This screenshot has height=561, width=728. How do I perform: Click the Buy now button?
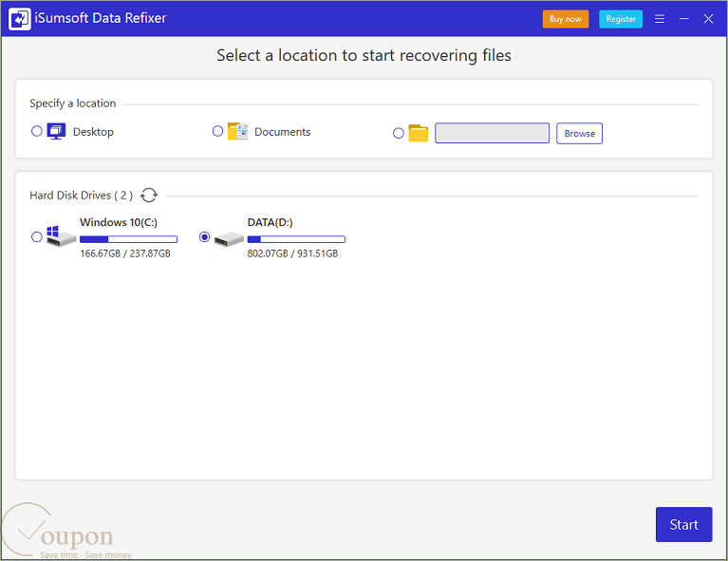coord(565,19)
